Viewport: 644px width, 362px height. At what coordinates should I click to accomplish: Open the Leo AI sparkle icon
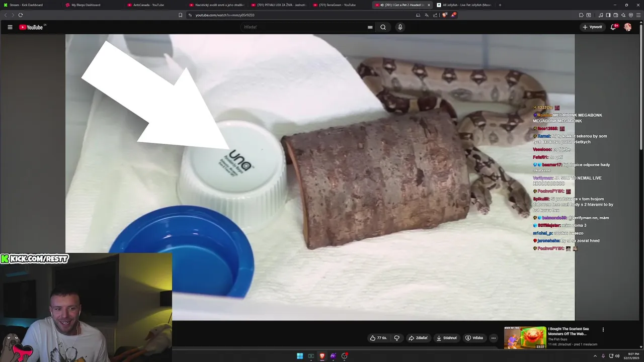[x=623, y=15]
